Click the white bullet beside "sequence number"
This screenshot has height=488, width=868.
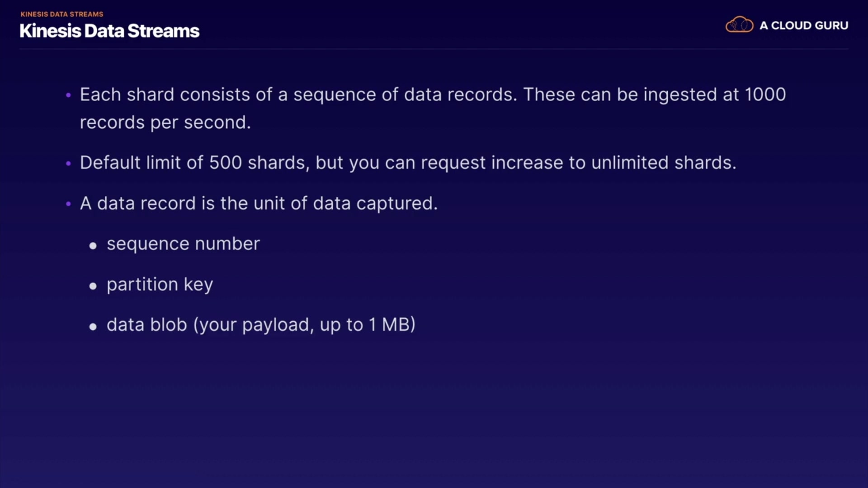tap(93, 245)
